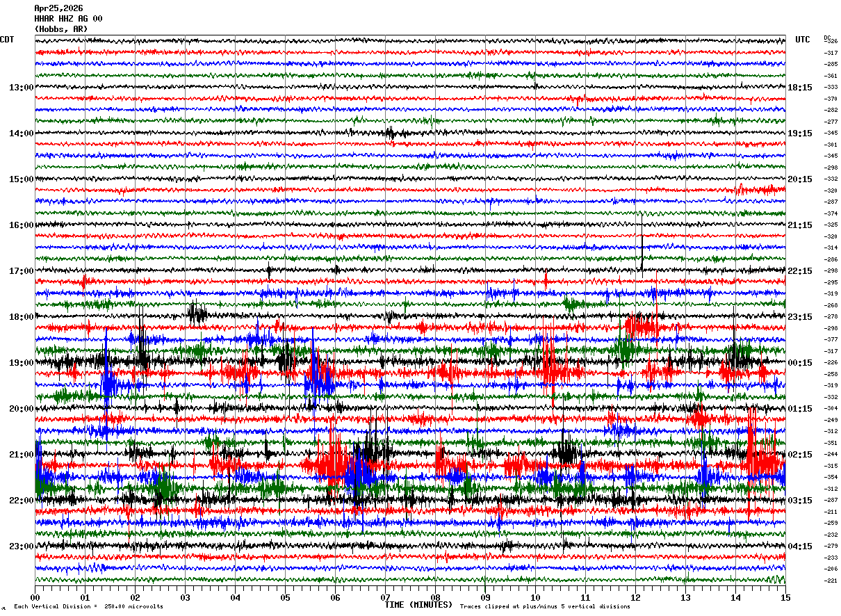The image size is (841, 616).
Task: Click minute axis tick label '01'
Action: click(85, 598)
